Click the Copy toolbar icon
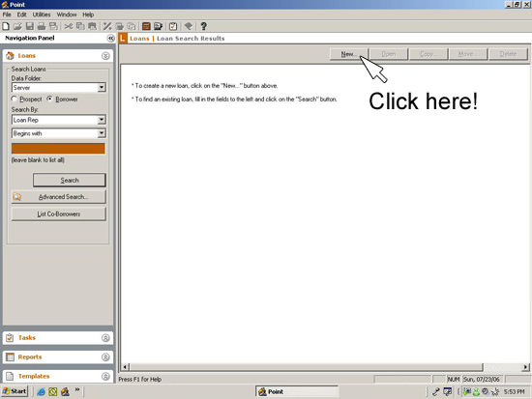The width and height of the screenshot is (532, 399). click(80, 26)
